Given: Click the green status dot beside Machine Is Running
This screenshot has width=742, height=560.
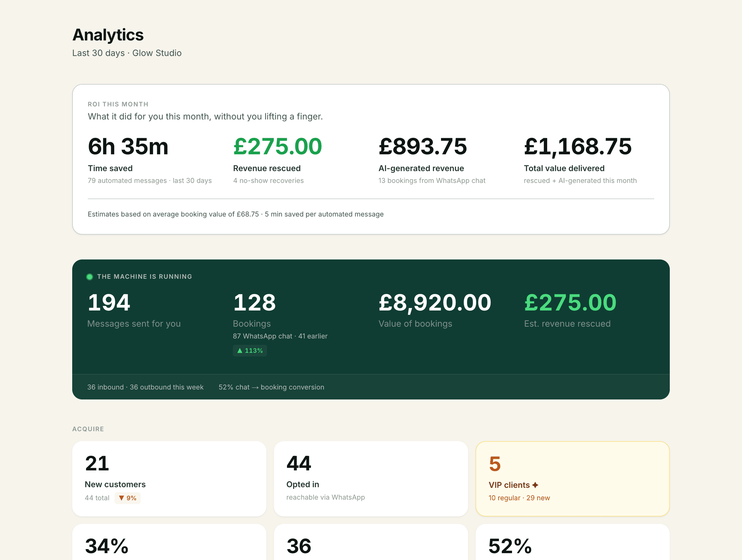Looking at the screenshot, I should coord(90,277).
